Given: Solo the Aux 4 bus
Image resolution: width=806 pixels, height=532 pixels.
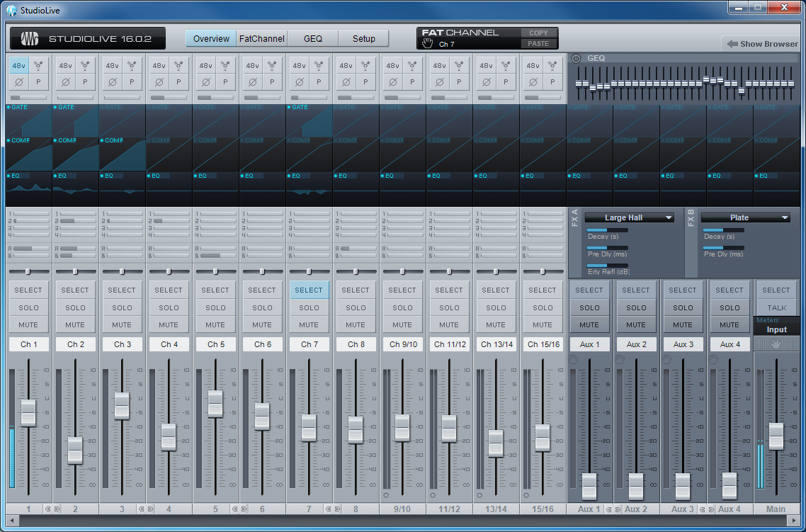Looking at the screenshot, I should (730, 307).
